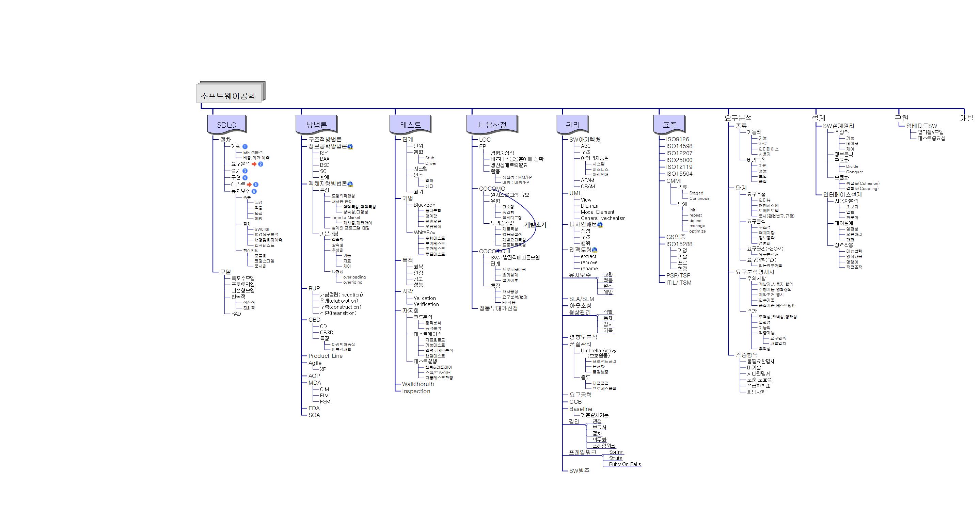
Task: Click the red arrow icon next to 테스트
Action: pyautogui.click(x=249, y=185)
